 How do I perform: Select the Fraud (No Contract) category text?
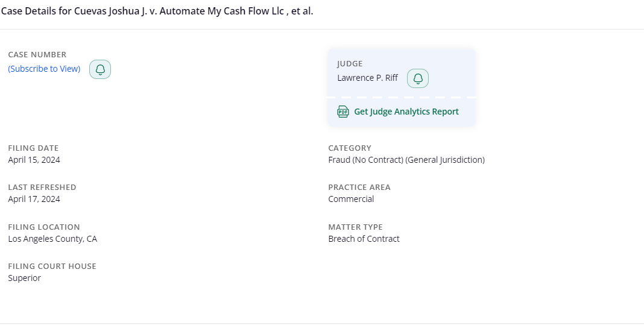[406, 160]
